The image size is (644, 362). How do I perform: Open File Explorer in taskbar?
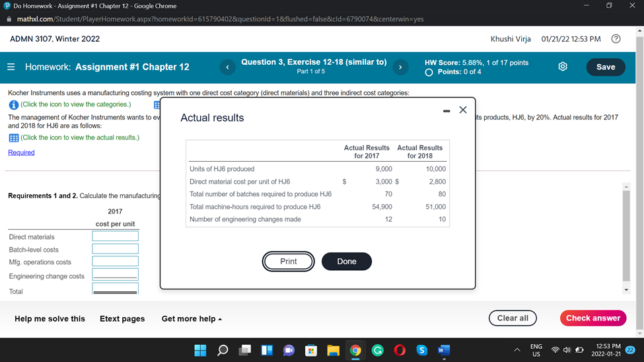click(333, 351)
